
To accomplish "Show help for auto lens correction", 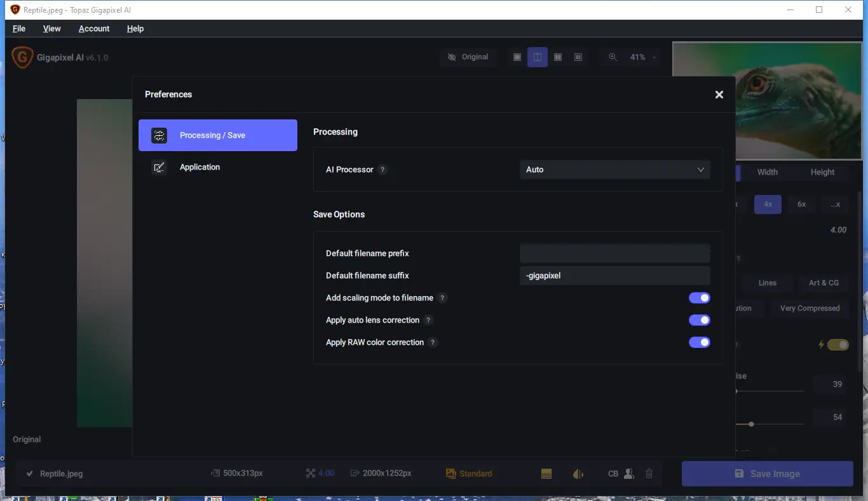I will point(429,320).
